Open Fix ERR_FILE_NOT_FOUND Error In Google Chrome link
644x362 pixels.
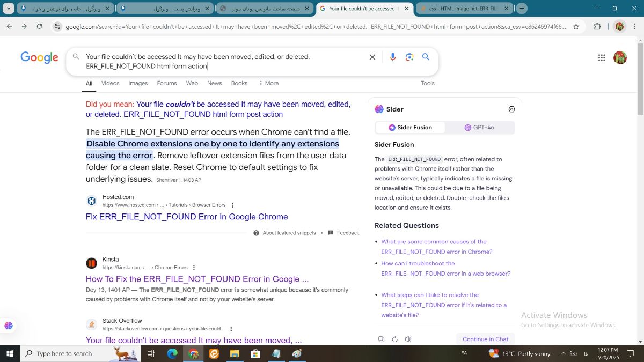187,217
